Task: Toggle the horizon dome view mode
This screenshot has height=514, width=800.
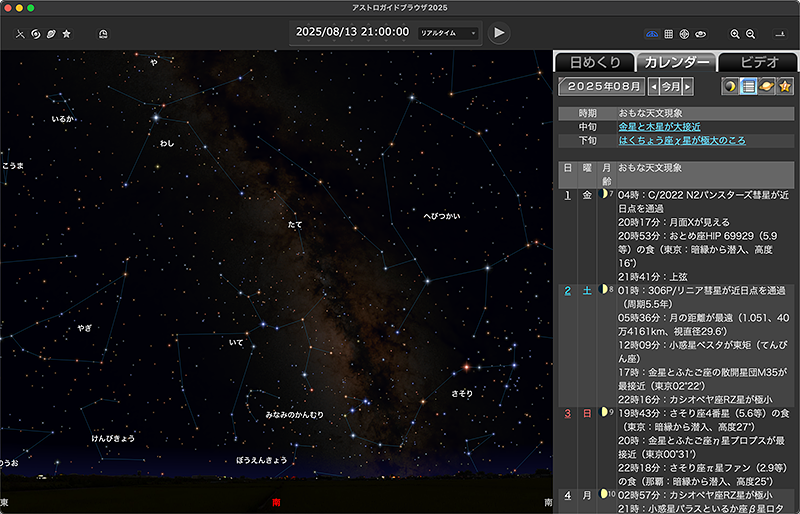Action: pos(652,34)
